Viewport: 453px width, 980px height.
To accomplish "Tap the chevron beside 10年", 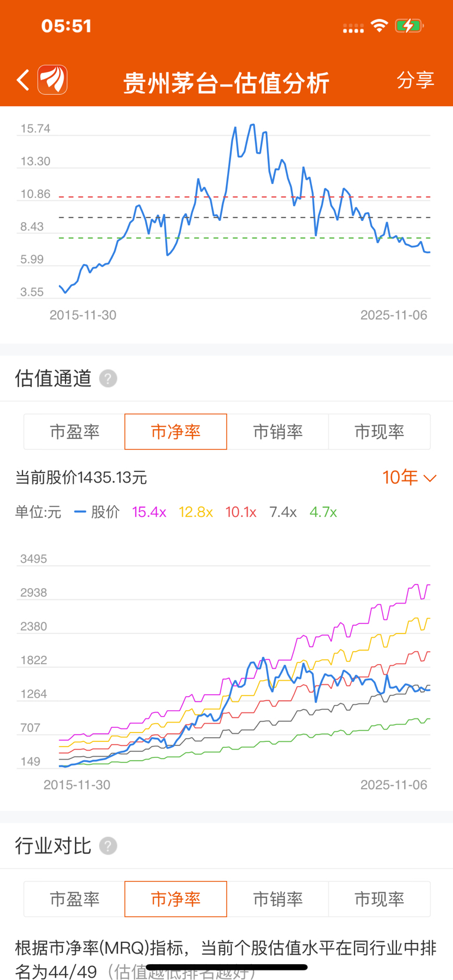I will [430, 478].
